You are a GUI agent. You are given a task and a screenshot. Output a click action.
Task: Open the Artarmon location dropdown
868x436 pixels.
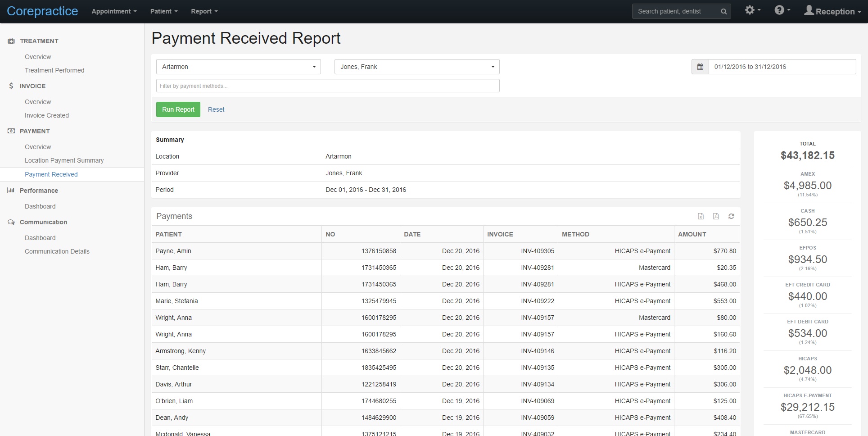coord(238,66)
